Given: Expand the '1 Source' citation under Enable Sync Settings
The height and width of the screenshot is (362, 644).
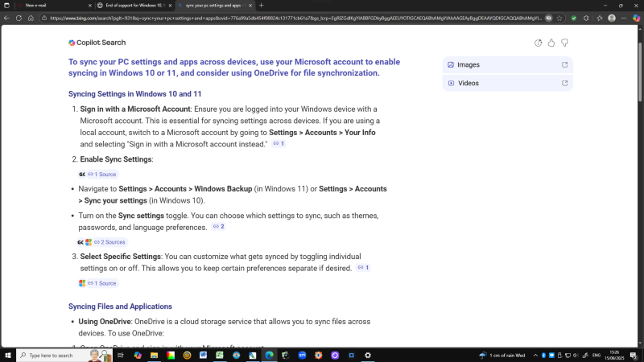Looking at the screenshot, I should click(101, 174).
